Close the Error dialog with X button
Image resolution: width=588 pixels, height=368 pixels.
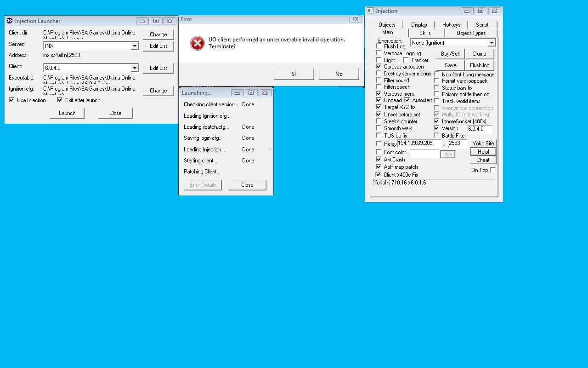tap(355, 19)
